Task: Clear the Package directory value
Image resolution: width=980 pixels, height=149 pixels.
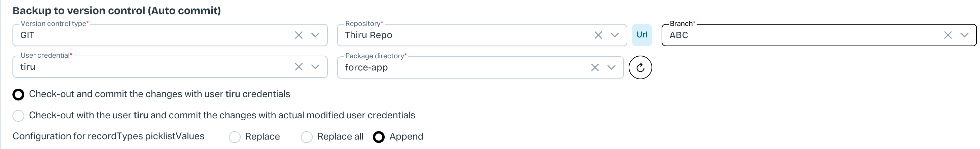Action: (x=595, y=67)
